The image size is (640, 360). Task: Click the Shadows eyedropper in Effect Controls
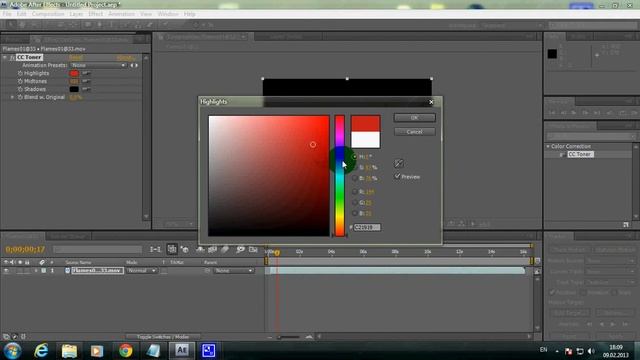tap(86, 89)
